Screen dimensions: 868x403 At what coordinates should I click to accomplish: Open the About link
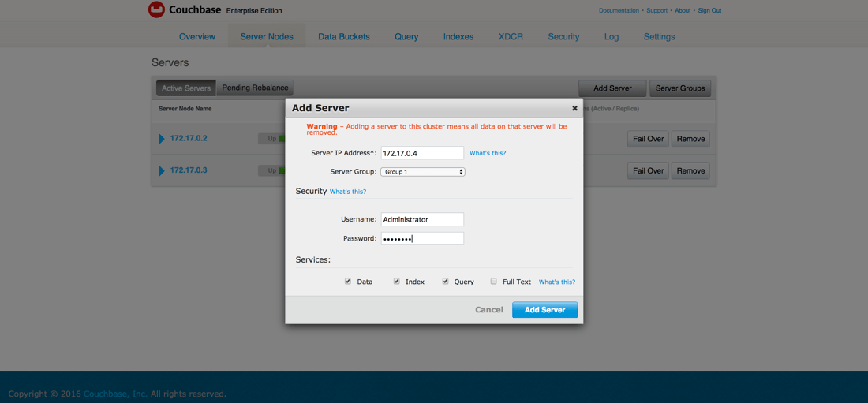(683, 10)
